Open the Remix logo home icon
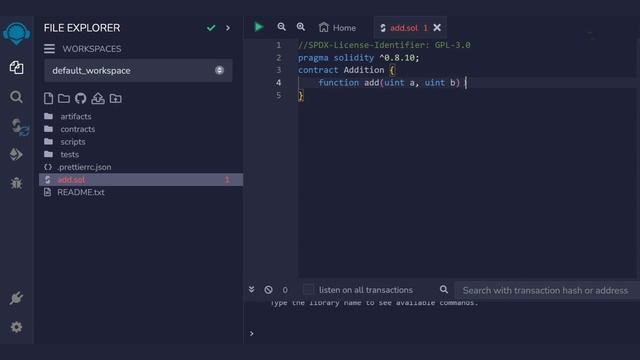Image resolution: width=640 pixels, height=360 pixels. (x=16, y=34)
